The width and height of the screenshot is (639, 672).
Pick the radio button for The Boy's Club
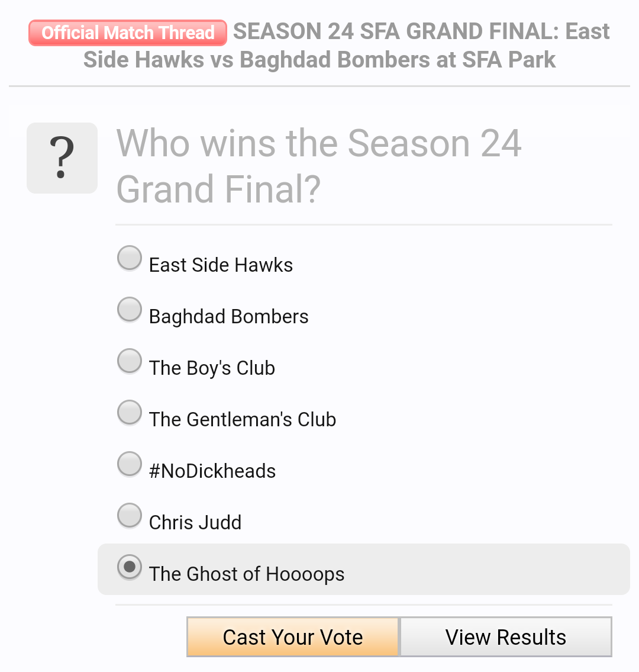(x=130, y=361)
